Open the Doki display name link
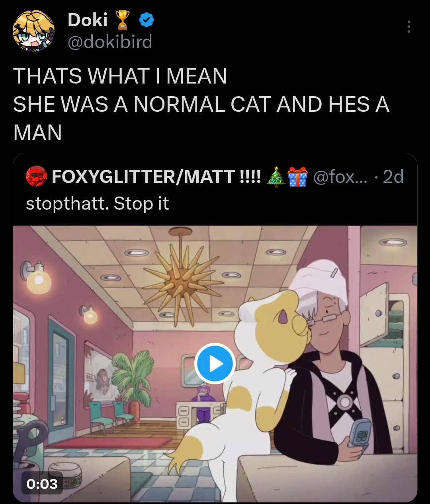 pos(88,20)
